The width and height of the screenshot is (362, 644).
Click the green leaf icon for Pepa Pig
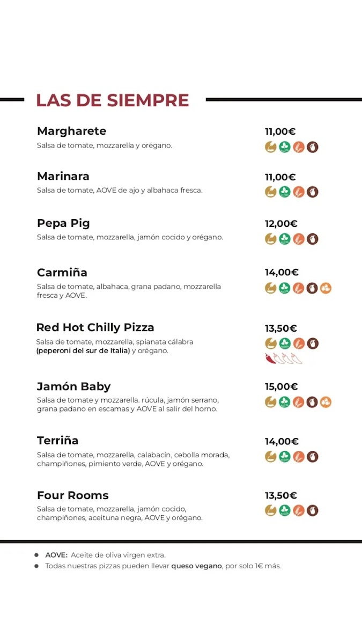click(x=285, y=239)
